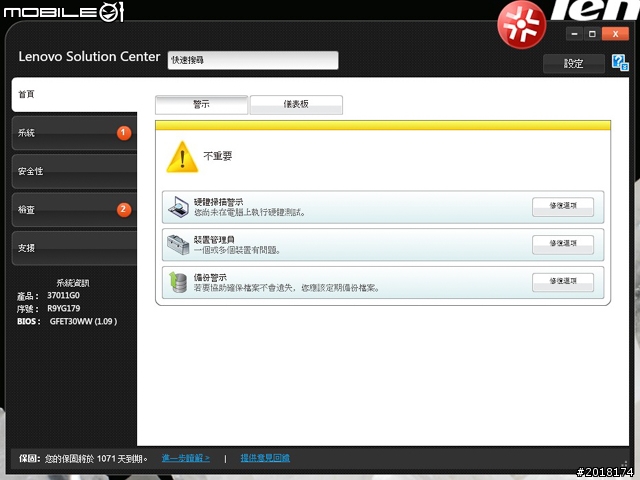This screenshot has height=480, width=640.
Task: Click the warranty 1071 days status text
Action: click(x=96, y=459)
